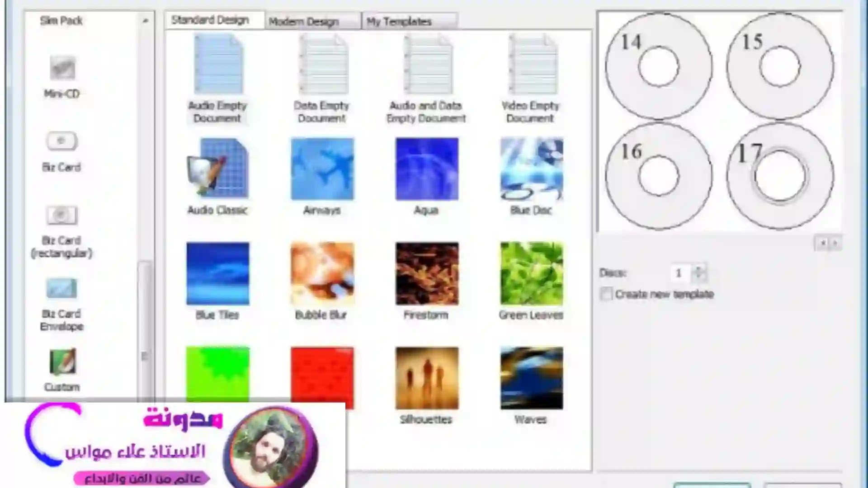Open the My Templates tab
The width and height of the screenshot is (868, 488).
[x=399, y=22]
